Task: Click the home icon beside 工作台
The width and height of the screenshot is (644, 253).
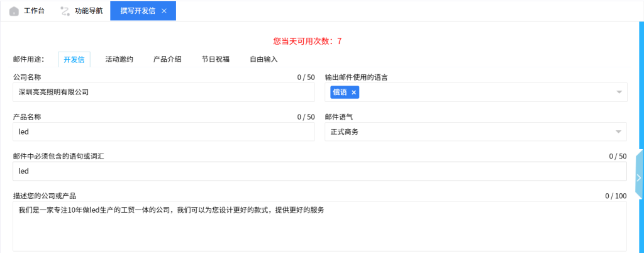Action: 14,11
